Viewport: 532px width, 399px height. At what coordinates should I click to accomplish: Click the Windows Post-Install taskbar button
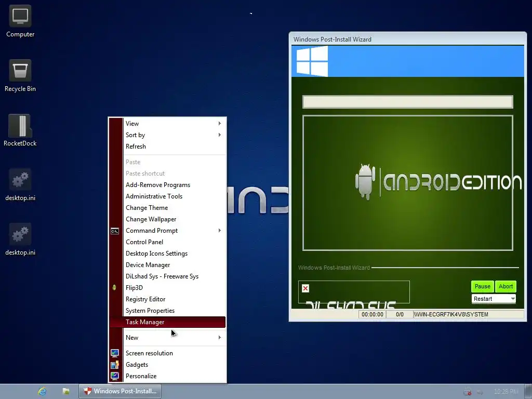[x=120, y=391]
